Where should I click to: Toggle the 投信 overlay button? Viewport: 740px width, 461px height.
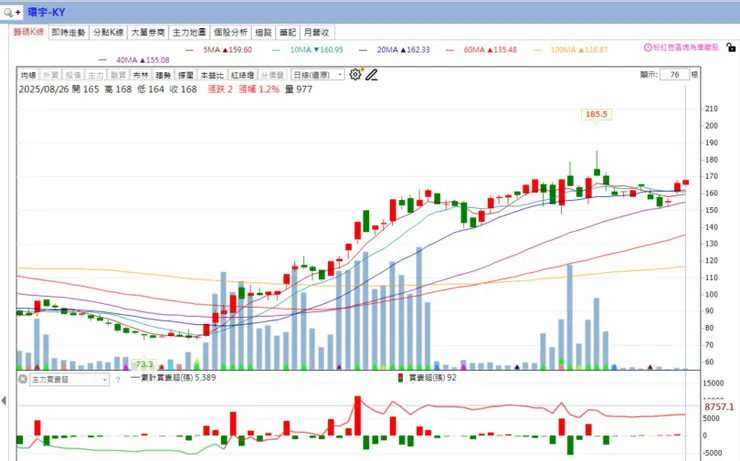point(73,75)
